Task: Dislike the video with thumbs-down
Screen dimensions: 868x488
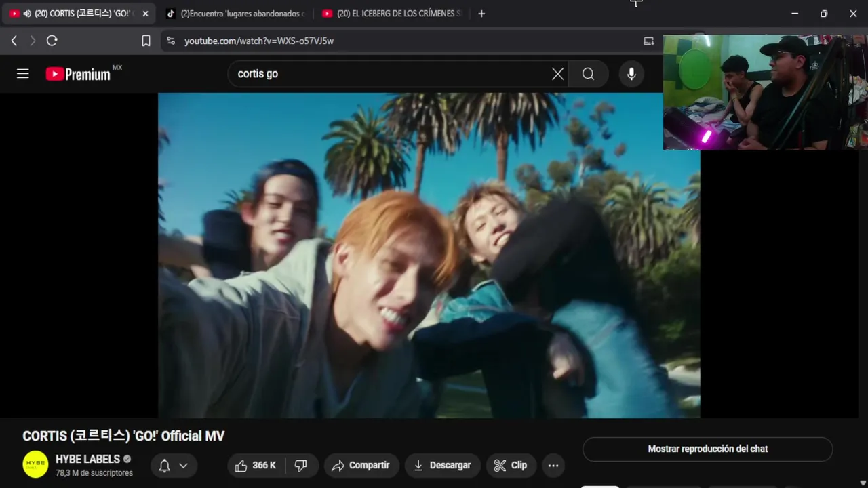Action: pyautogui.click(x=301, y=466)
